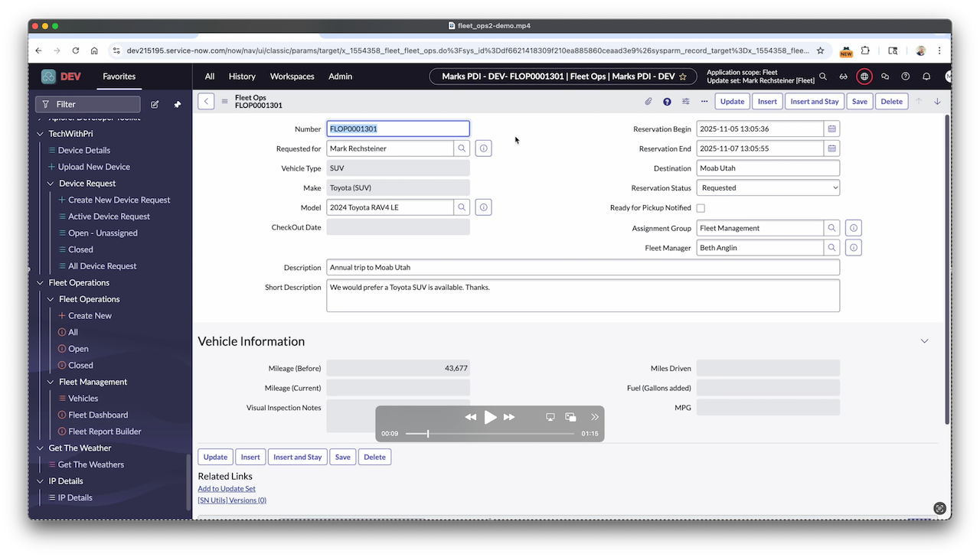Image resolution: width=980 pixels, height=557 pixels.
Task: Click the Model reference lookup magnifier
Action: click(x=461, y=207)
